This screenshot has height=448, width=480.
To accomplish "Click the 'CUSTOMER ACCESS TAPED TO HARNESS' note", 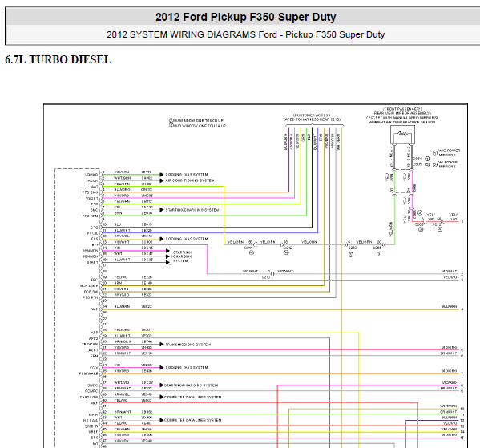I will click(312, 117).
